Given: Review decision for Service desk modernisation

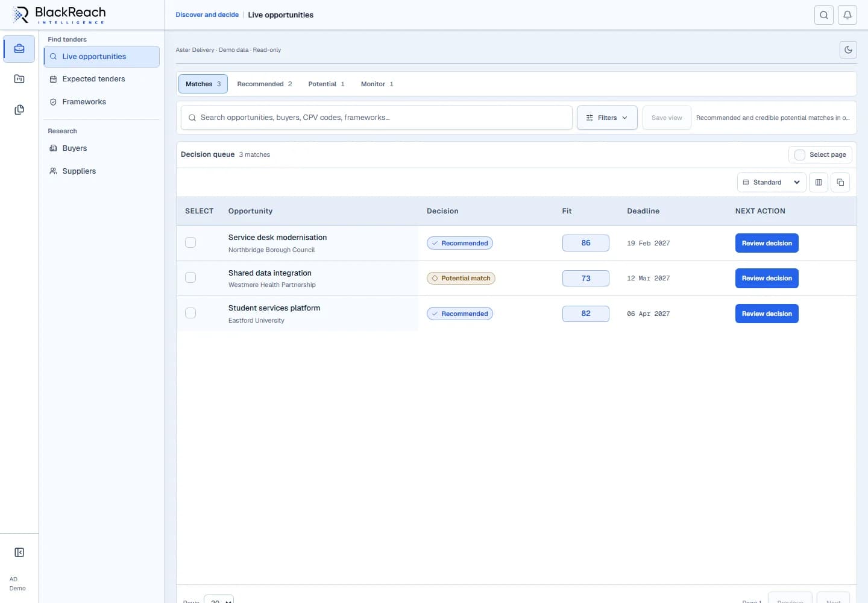Looking at the screenshot, I should coord(767,243).
